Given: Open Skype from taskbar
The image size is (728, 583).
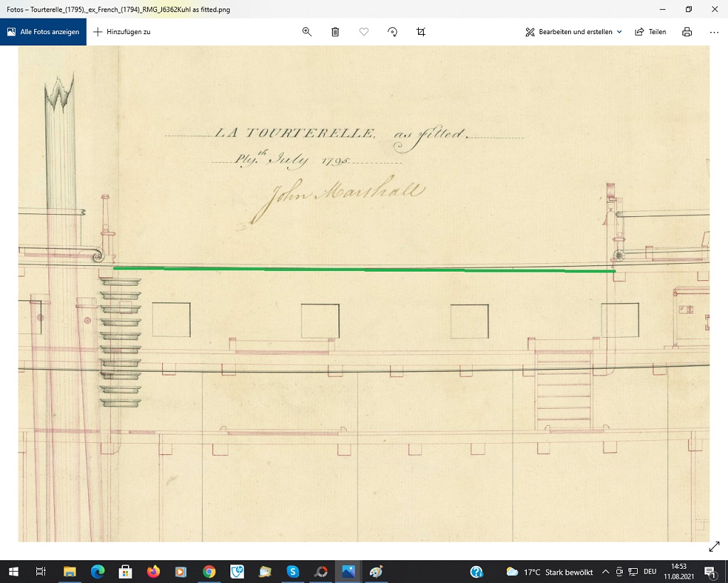Looking at the screenshot, I should [x=292, y=572].
